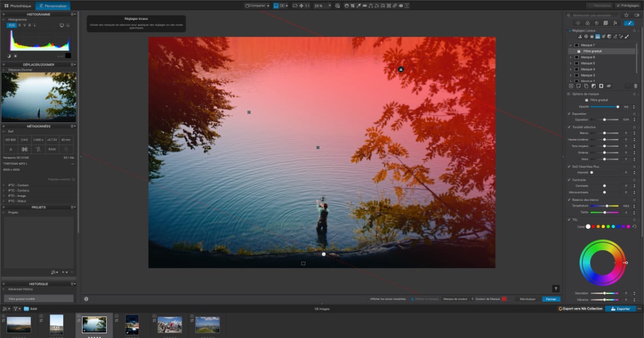Open DÉPLACER/ZOOMER panel menu
This screenshot has height=338, width=644.
[72, 64]
